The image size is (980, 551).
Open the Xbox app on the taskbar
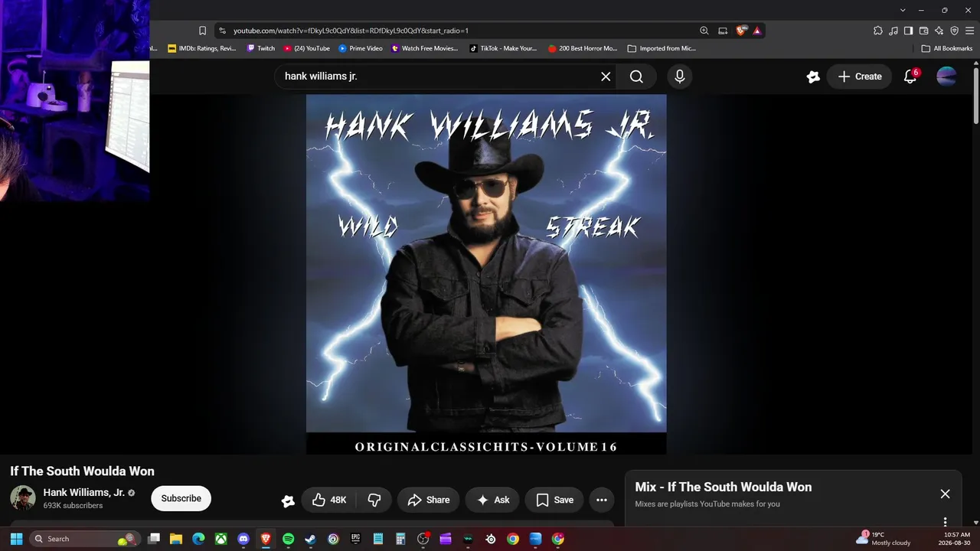pyautogui.click(x=220, y=539)
